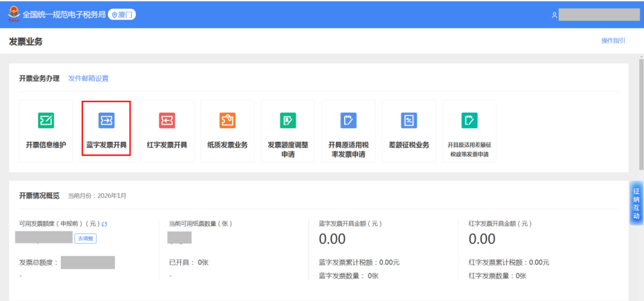Click 开具原适用差额征税政策发票申请 icon
Viewport: 644px width, 301px height.
coord(469,120)
